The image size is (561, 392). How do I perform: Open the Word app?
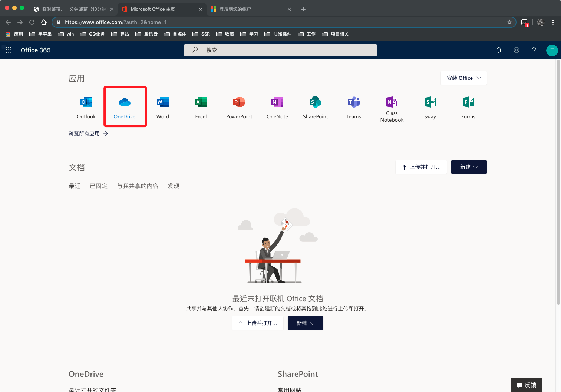[163, 108]
